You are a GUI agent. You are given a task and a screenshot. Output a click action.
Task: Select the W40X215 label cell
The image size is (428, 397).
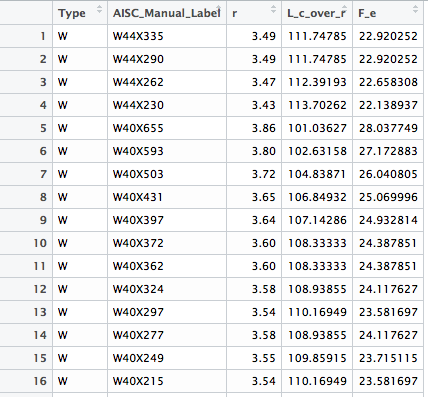pos(167,381)
